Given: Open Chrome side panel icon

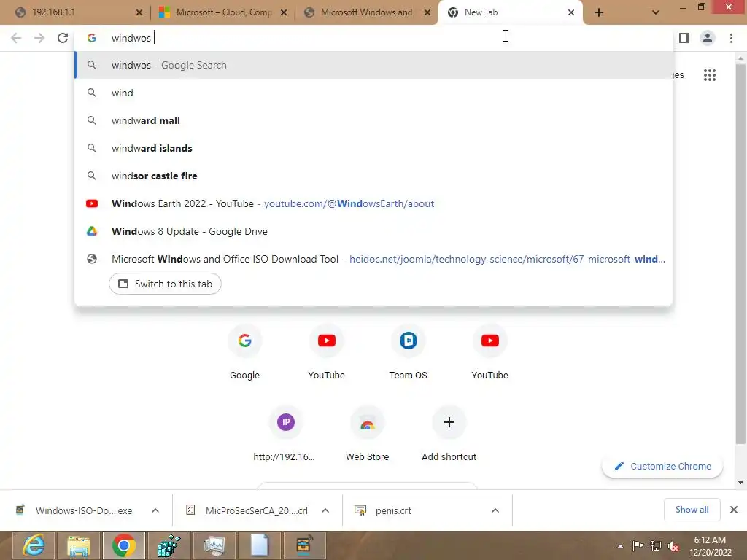Looking at the screenshot, I should (x=684, y=38).
